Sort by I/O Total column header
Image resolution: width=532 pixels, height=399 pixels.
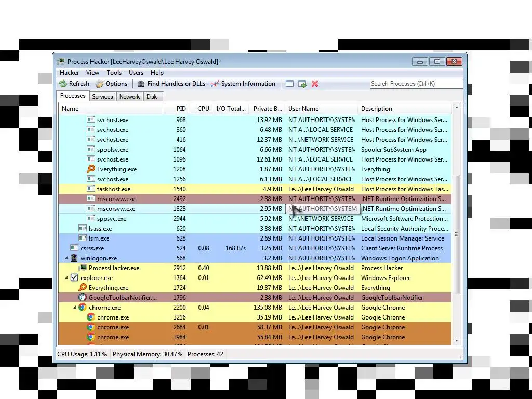(x=231, y=109)
